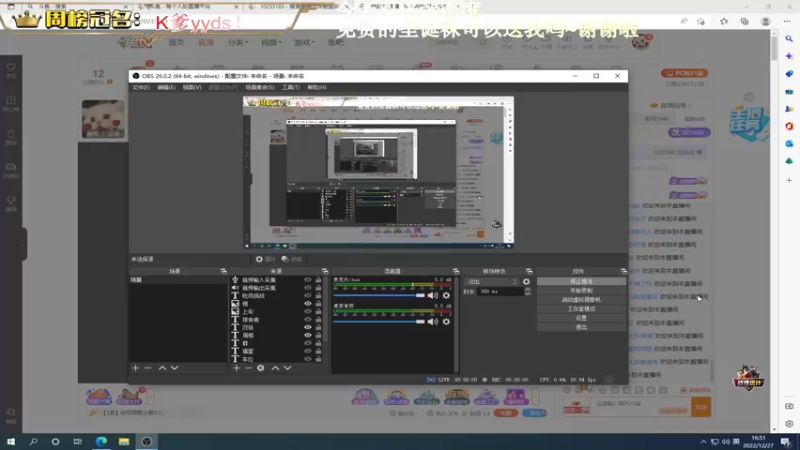Move source up in Sources panel
Image resolution: width=800 pixels, height=450 pixels.
coord(275,368)
